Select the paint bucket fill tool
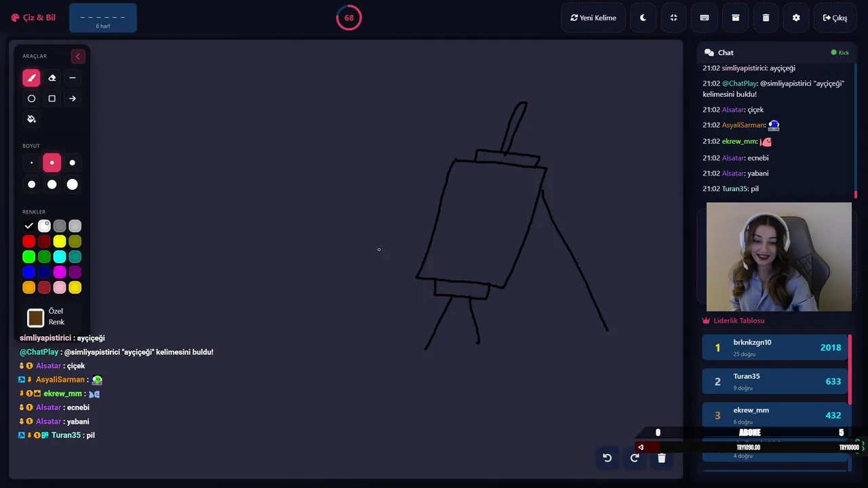 coord(31,119)
